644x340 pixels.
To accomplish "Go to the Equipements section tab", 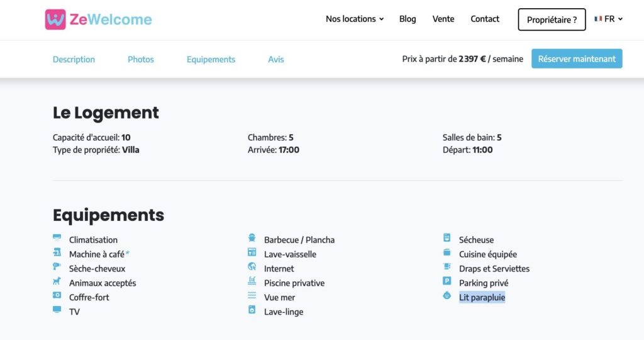I will [211, 59].
